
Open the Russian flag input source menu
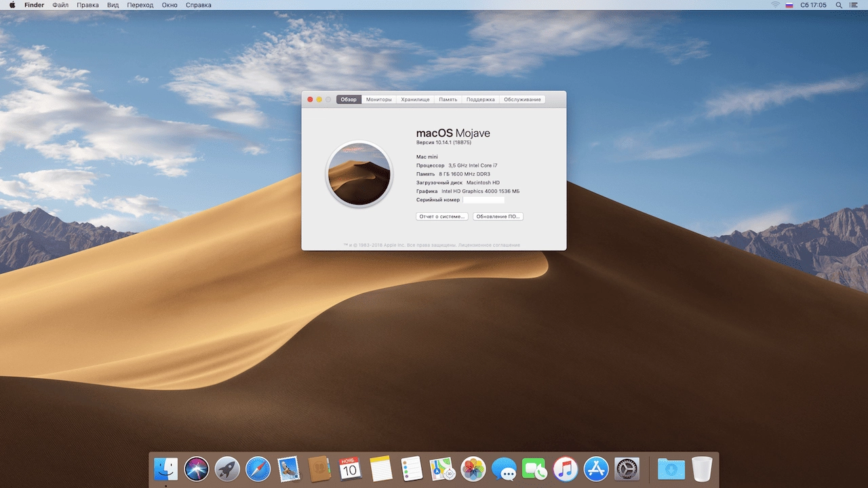(x=789, y=5)
